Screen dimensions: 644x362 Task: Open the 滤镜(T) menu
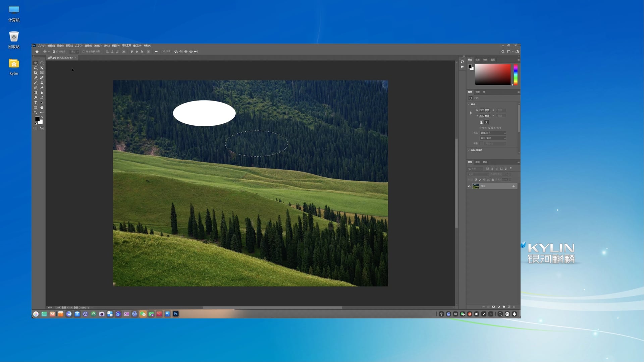point(98,46)
